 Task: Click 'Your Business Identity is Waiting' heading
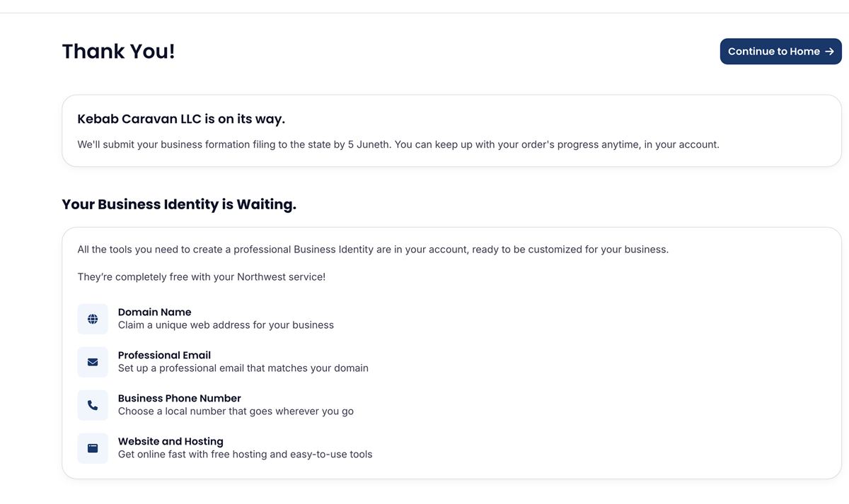click(179, 204)
